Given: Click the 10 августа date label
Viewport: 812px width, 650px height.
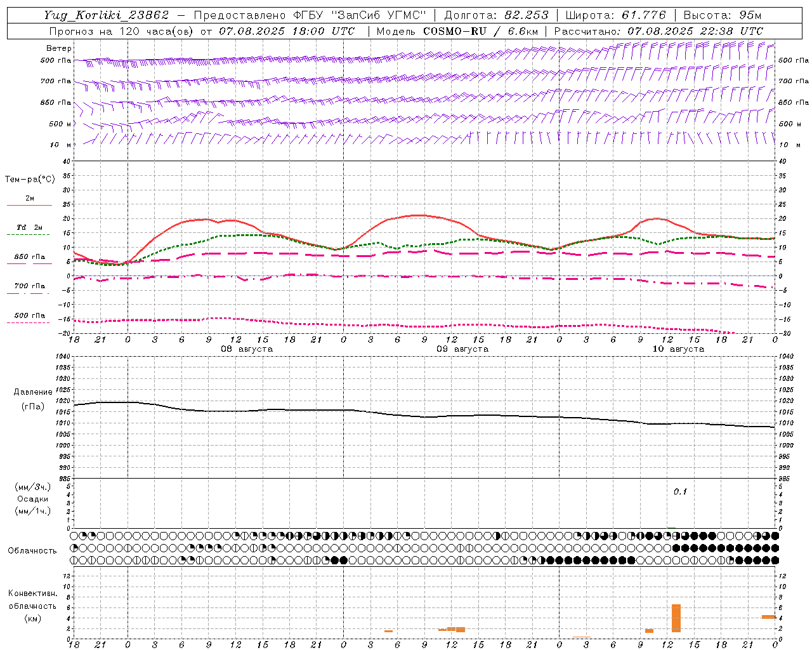Looking at the screenshot, I should pyautogui.click(x=678, y=349).
